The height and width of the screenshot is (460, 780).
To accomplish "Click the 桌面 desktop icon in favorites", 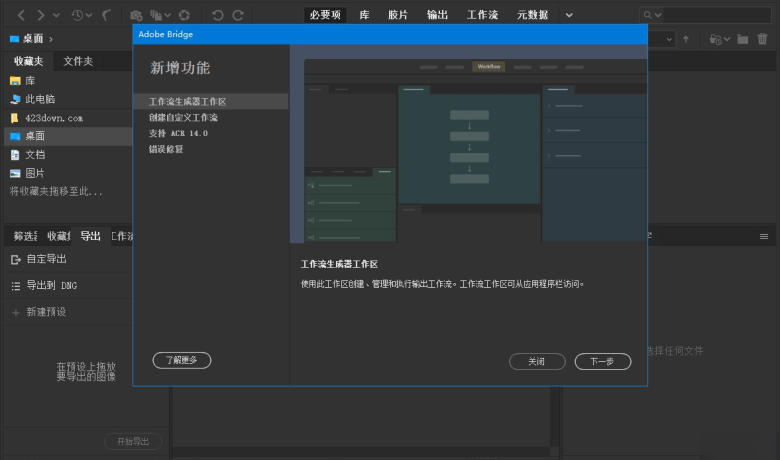I will tap(15, 136).
